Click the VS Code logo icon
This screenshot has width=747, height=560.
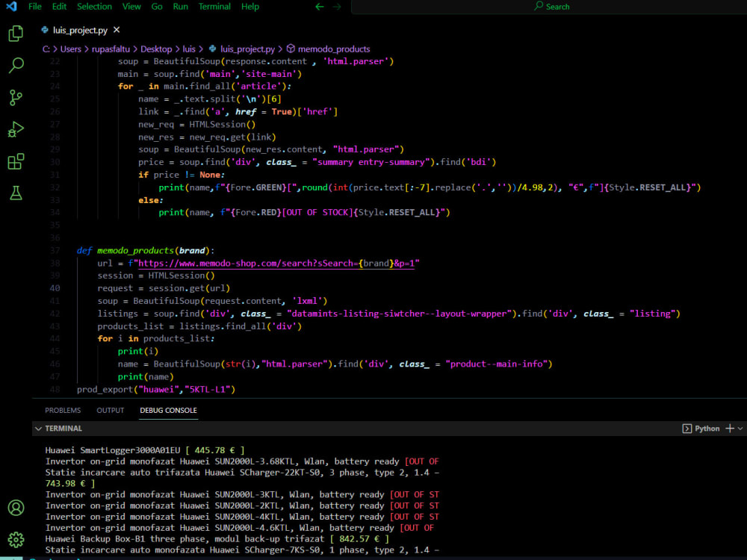point(11,6)
